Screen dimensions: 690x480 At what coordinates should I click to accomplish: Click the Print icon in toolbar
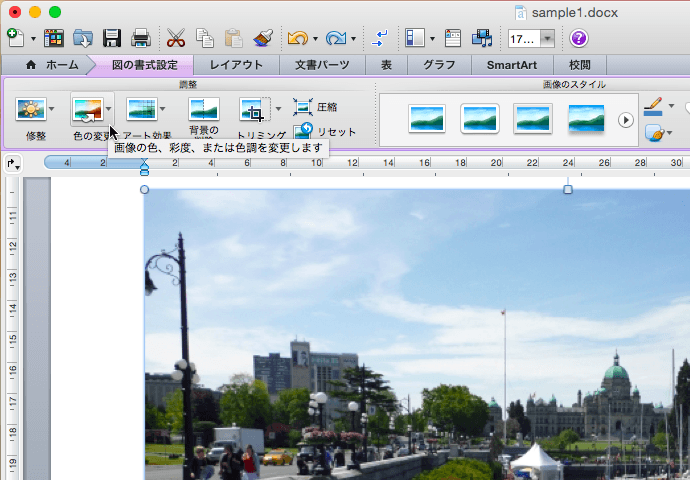(x=141, y=39)
